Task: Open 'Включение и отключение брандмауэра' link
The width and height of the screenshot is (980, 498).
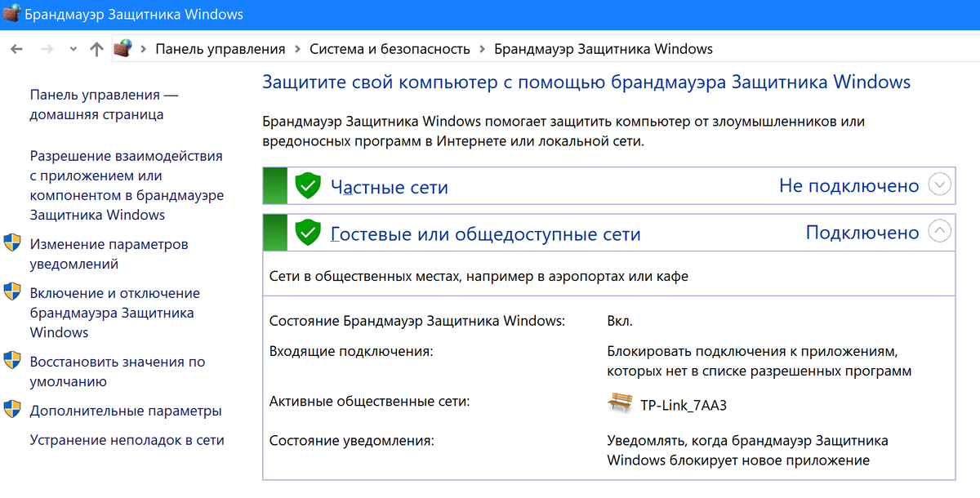Action: coord(114,313)
